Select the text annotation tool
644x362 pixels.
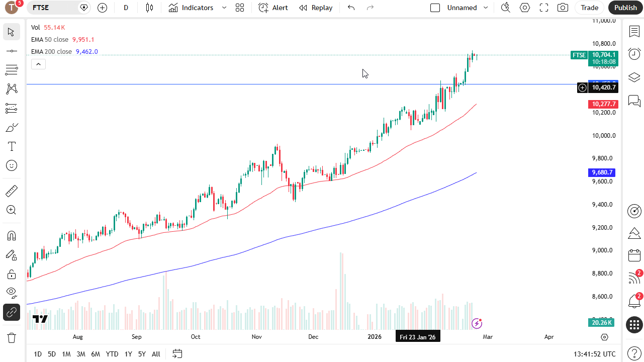pyautogui.click(x=11, y=146)
